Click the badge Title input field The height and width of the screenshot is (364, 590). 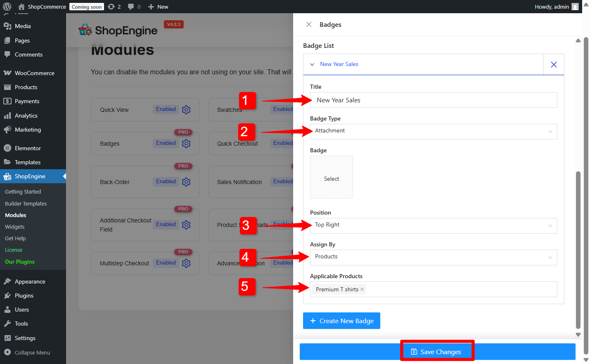(x=434, y=100)
